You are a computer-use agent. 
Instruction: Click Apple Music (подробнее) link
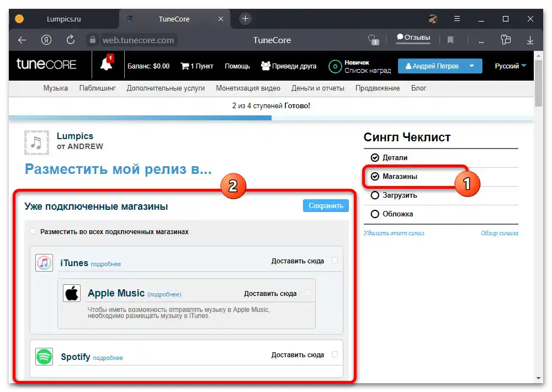(x=164, y=294)
